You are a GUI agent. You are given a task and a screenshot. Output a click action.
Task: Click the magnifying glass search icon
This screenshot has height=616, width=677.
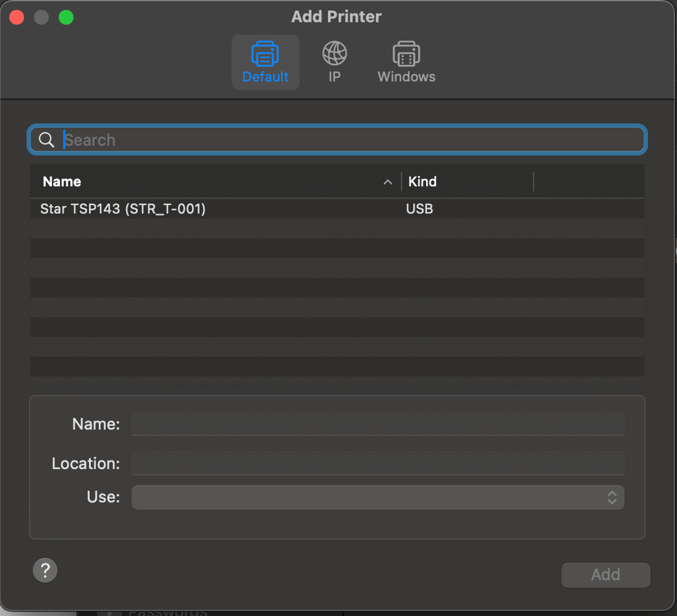pyautogui.click(x=46, y=140)
